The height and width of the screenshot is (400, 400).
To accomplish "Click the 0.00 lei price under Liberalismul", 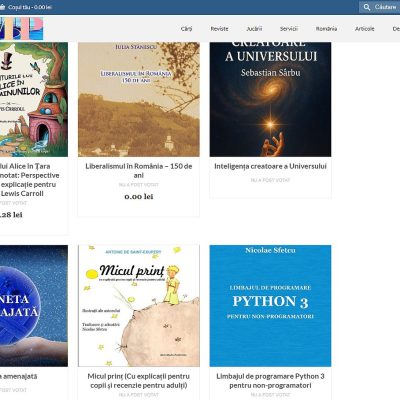I will tap(139, 197).
